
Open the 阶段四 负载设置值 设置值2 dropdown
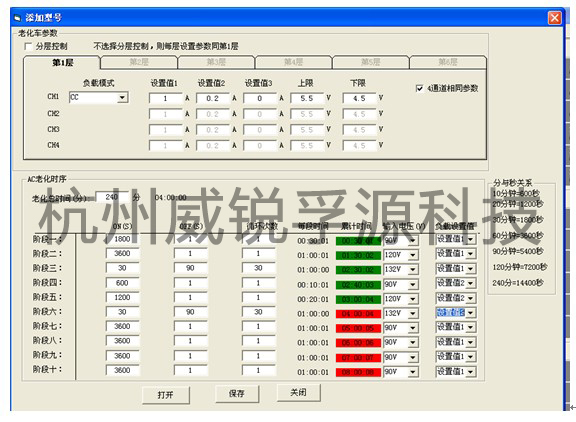[x=471, y=283]
